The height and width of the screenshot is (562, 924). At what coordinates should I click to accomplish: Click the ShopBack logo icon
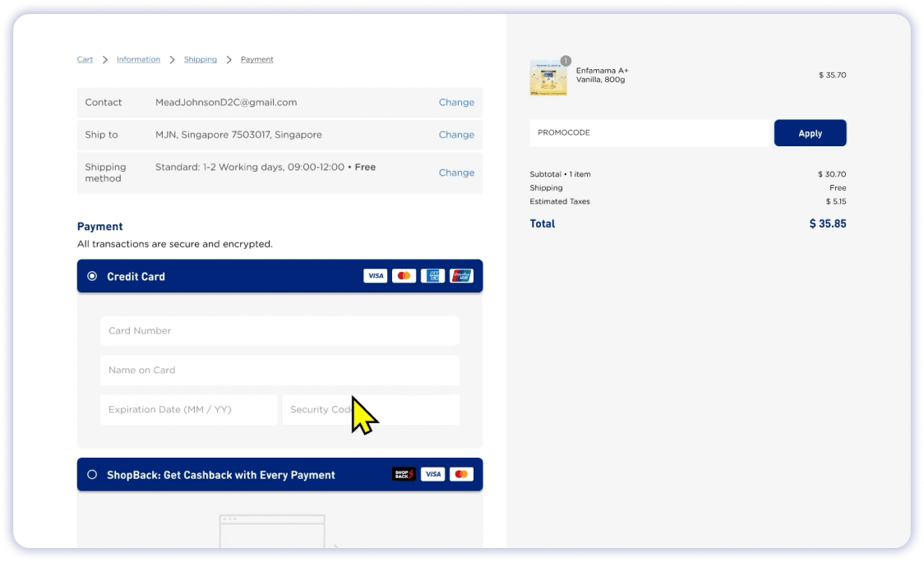point(404,474)
